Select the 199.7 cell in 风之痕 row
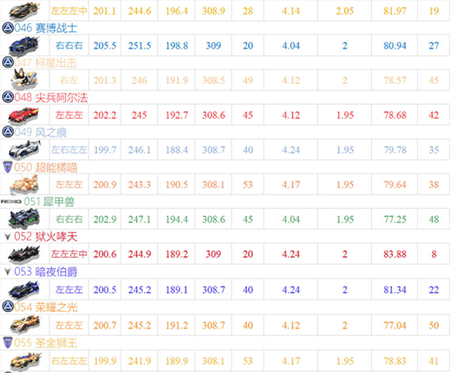 (x=105, y=150)
